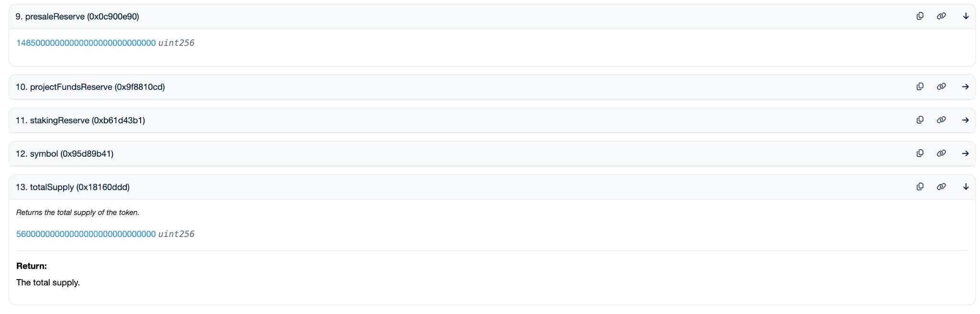Expand the stakingReserve section arrow

[x=966, y=120]
